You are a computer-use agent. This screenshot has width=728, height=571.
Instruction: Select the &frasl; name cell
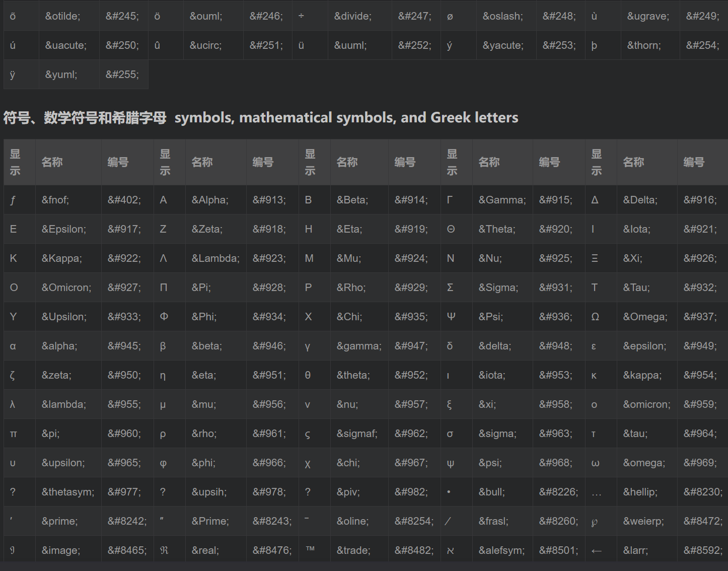(x=502, y=521)
